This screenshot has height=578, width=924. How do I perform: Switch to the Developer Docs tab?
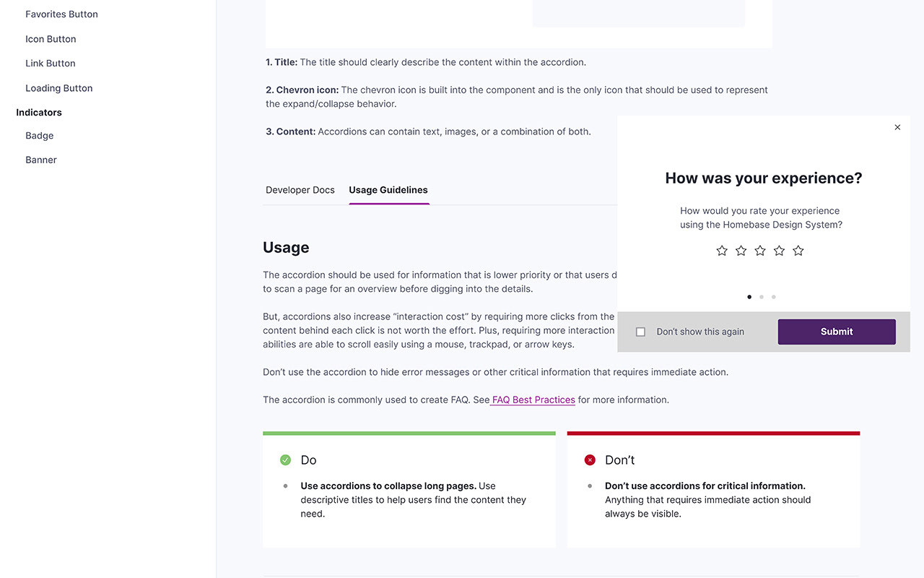coord(300,190)
